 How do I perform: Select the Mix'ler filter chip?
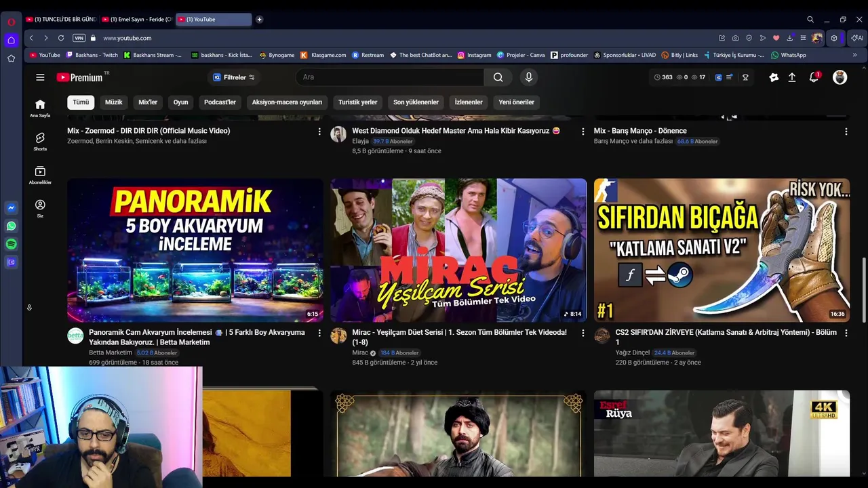(x=148, y=102)
